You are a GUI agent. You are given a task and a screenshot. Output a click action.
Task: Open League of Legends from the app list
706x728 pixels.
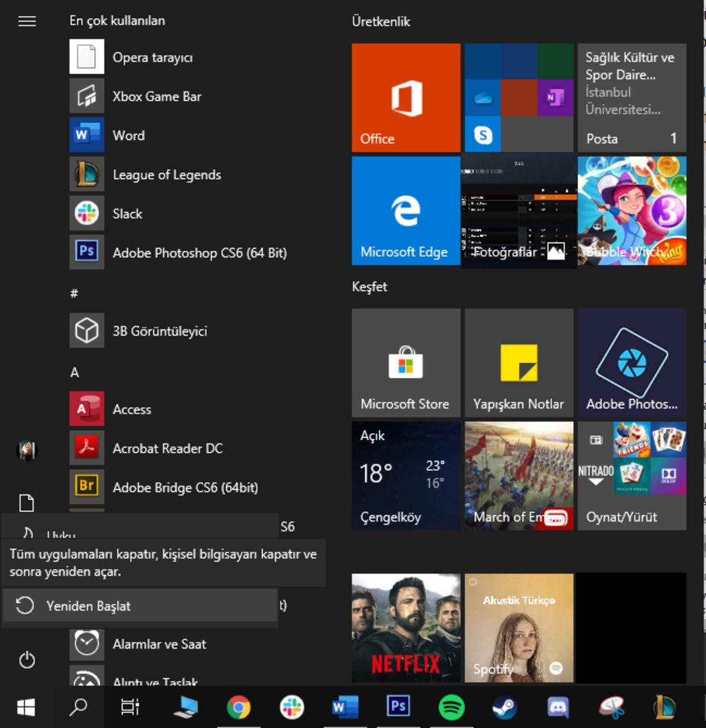click(x=166, y=175)
